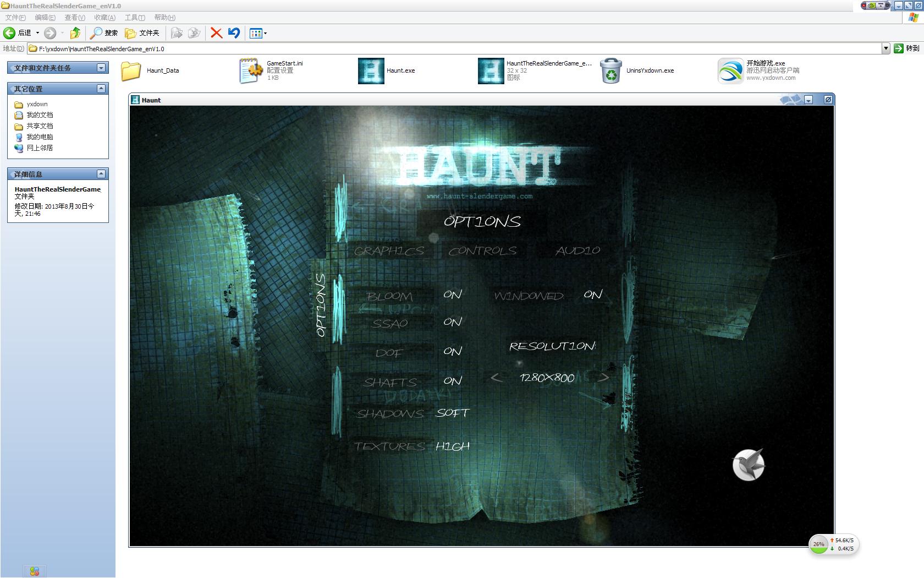This screenshot has width=924, height=578.
Task: Click the blue Undo arrow icon
Action: point(234,33)
